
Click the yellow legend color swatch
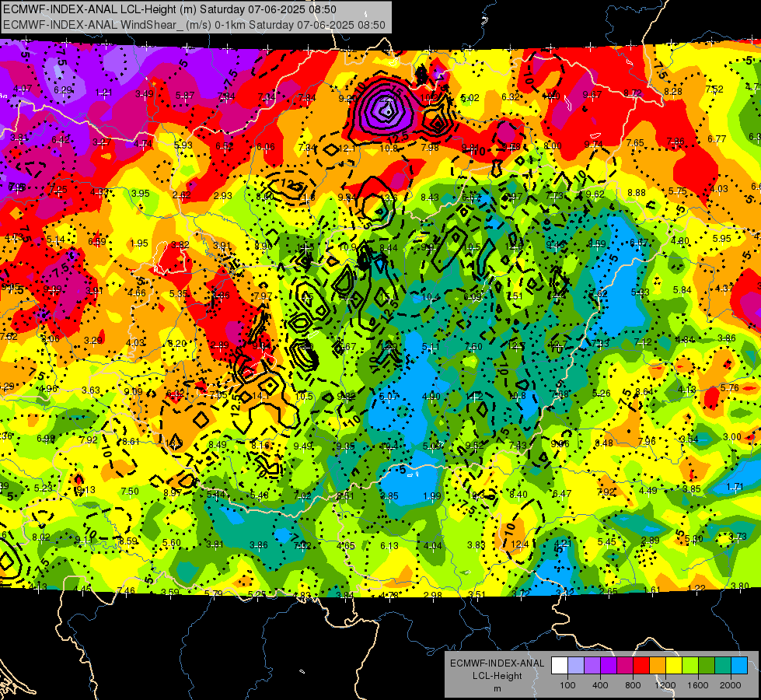pos(674,666)
